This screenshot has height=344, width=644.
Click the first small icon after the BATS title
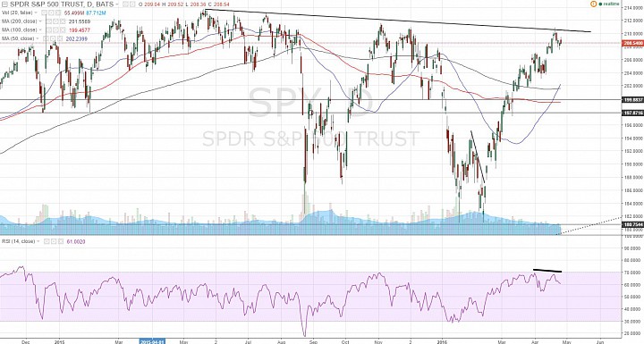[125, 4]
